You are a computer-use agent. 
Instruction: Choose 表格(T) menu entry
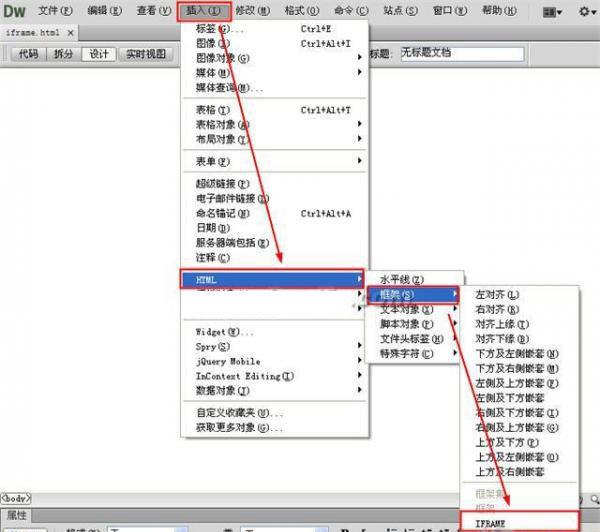[275, 110]
